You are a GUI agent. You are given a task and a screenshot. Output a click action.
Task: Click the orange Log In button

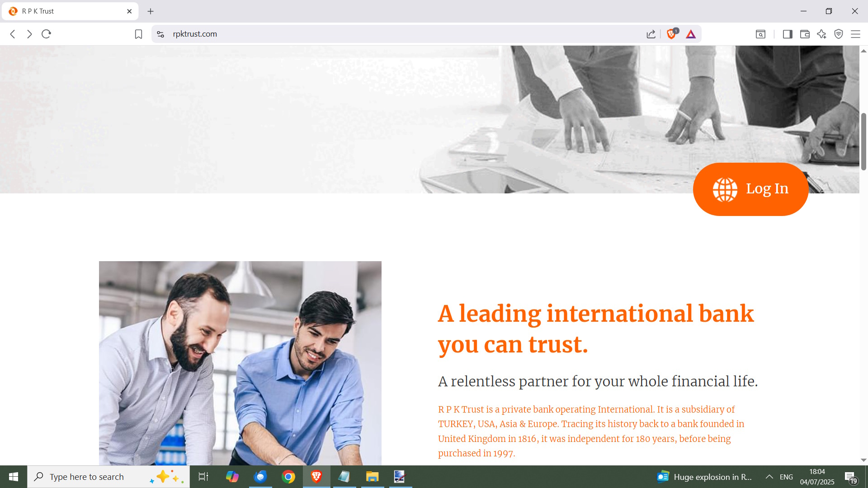(750, 189)
